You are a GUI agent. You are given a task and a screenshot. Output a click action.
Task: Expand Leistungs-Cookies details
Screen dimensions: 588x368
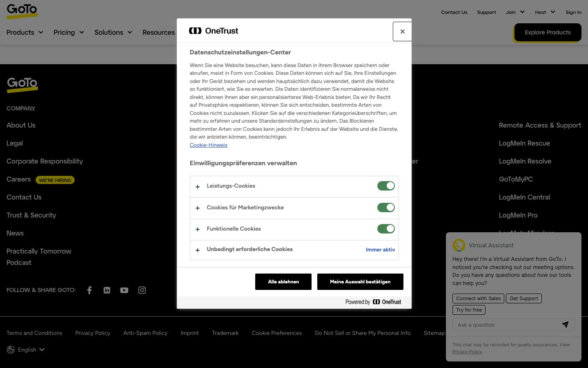(x=198, y=187)
